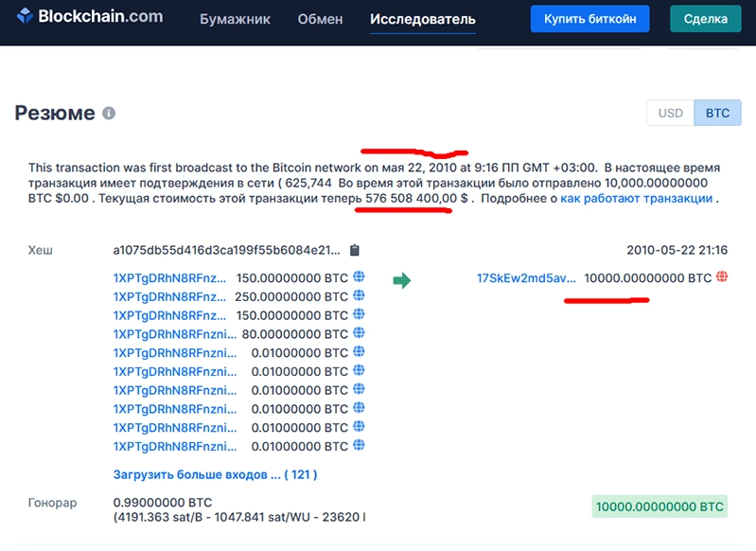Switch currency display to BTC
Image resolution: width=756 pixels, height=551 pixels.
[717, 113]
